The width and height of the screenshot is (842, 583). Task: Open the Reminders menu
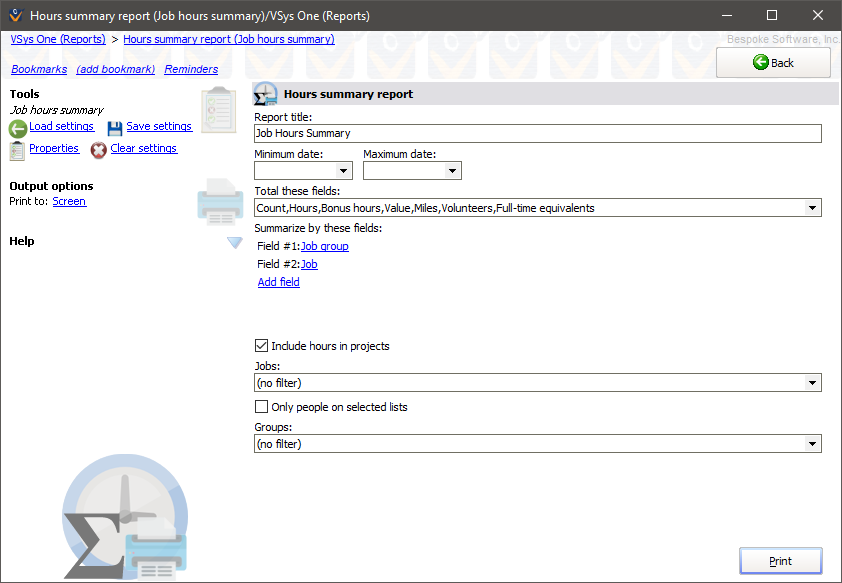coord(190,69)
